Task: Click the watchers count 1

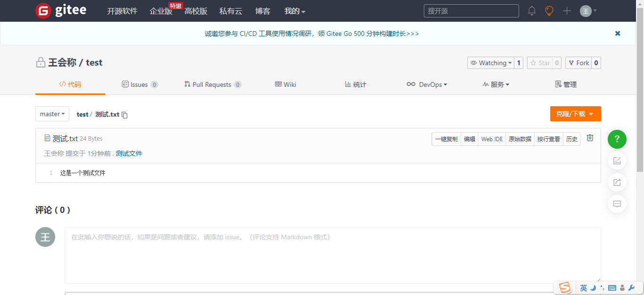Action: 519,63
